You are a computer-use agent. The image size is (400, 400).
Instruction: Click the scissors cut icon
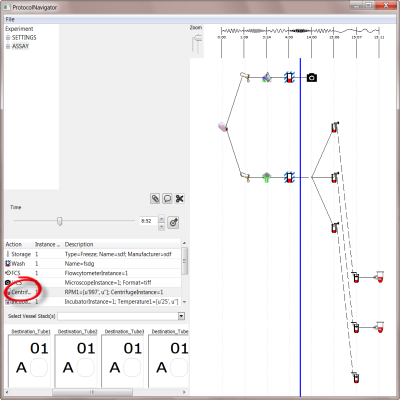180,199
